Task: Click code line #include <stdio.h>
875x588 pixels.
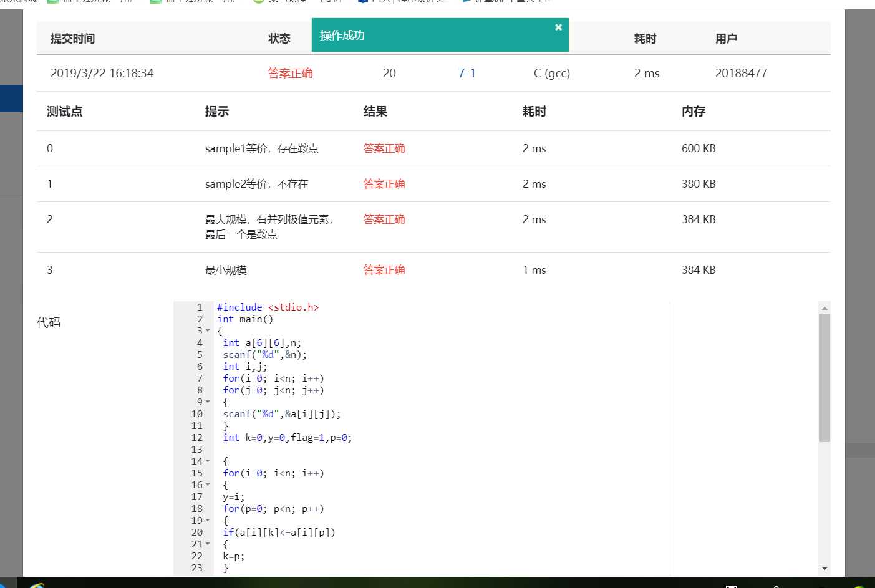Action: [268, 307]
